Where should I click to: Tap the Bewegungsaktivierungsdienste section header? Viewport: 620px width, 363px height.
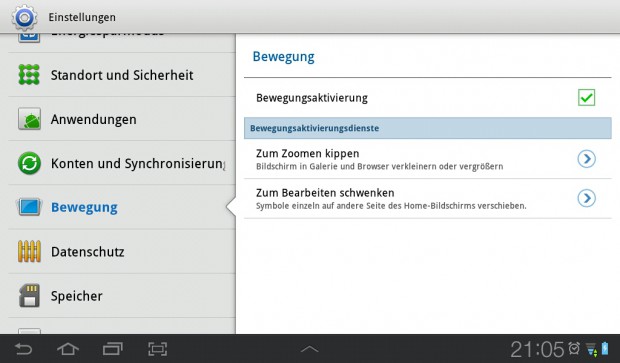tap(428, 128)
